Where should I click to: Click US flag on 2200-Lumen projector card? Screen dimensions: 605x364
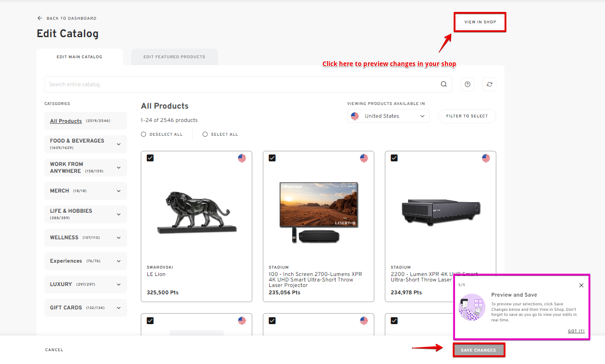click(x=486, y=158)
